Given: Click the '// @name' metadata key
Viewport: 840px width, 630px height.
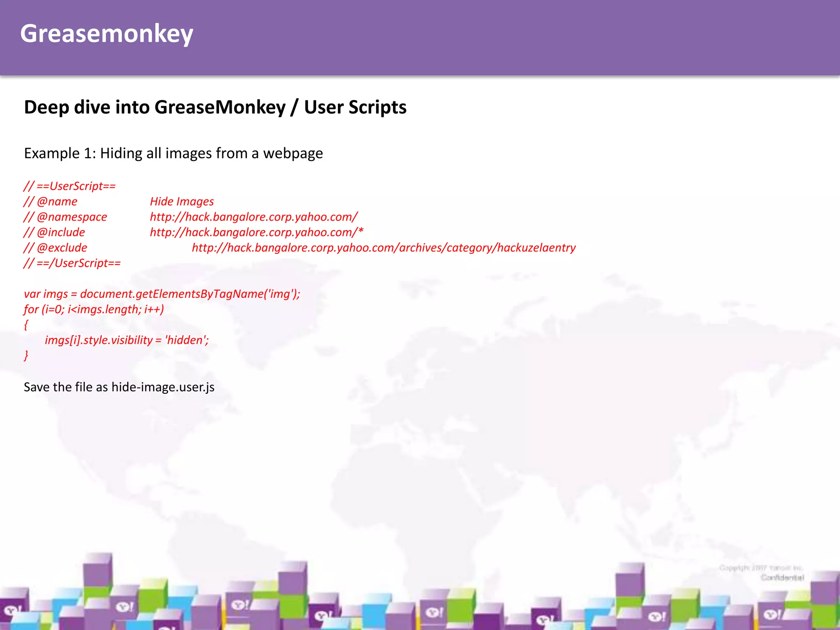Looking at the screenshot, I should (x=50, y=201).
